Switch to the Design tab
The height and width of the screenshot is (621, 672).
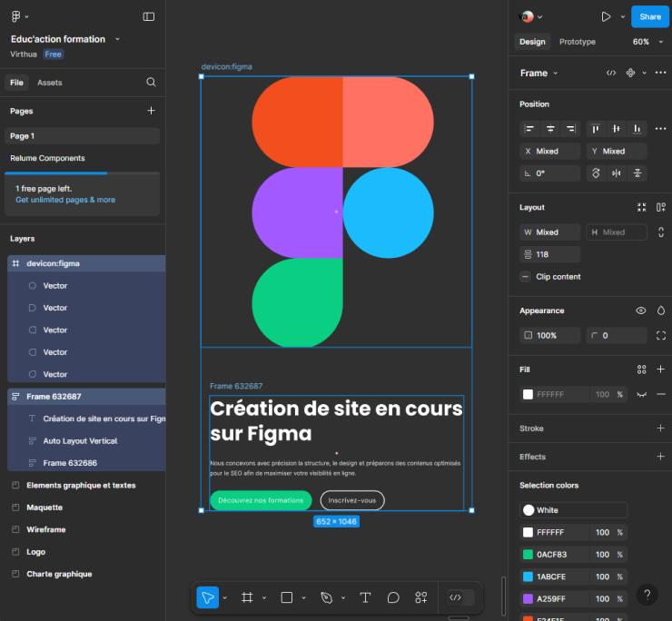532,42
